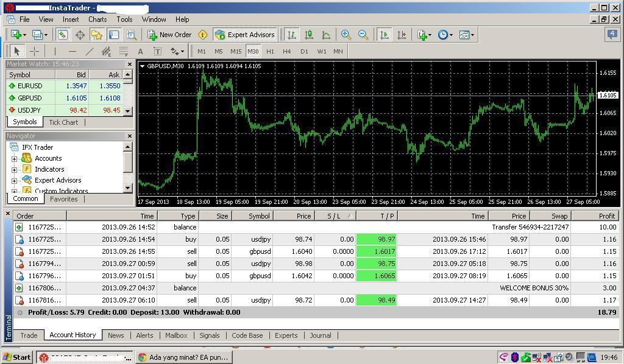Sort history by Symbol column header
The height and width of the screenshot is (364, 624).
(253, 215)
